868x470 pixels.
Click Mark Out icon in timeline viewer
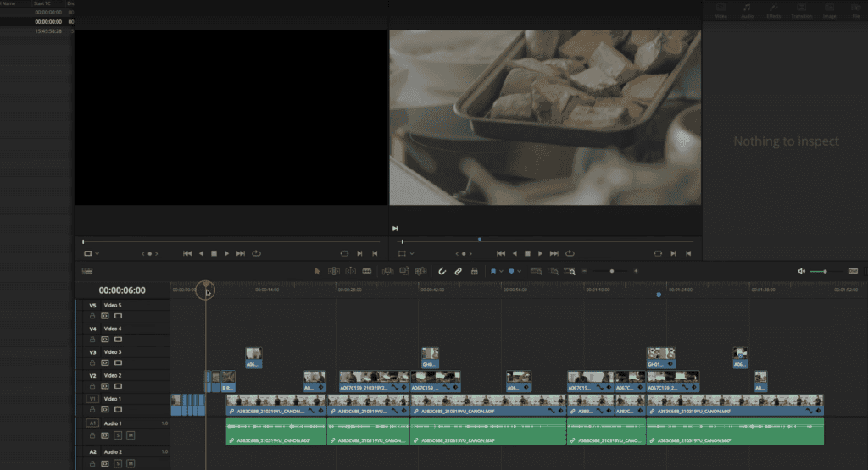click(688, 253)
